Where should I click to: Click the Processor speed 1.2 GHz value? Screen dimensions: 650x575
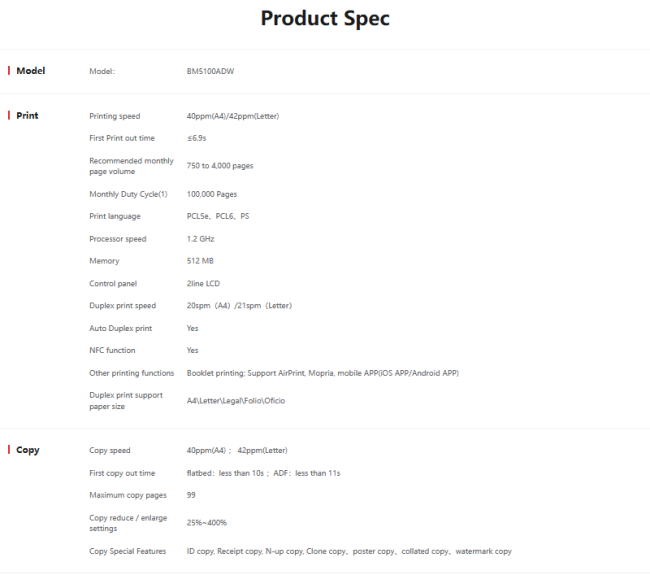201,239
